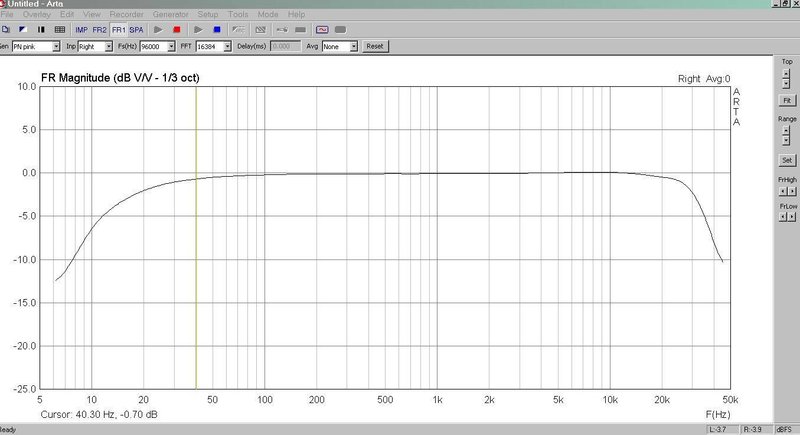This screenshot has height=435, width=800.
Task: Click the 'Avg:0' label above graph
Action: (718, 79)
